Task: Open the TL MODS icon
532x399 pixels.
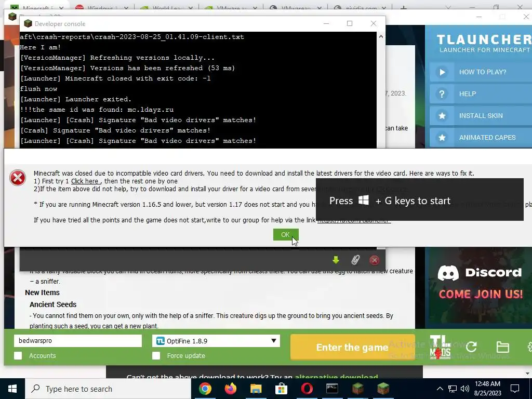Action: [440, 347]
